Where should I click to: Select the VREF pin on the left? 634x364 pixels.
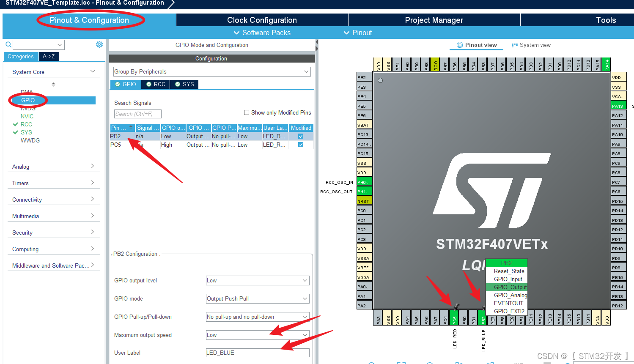click(x=364, y=267)
